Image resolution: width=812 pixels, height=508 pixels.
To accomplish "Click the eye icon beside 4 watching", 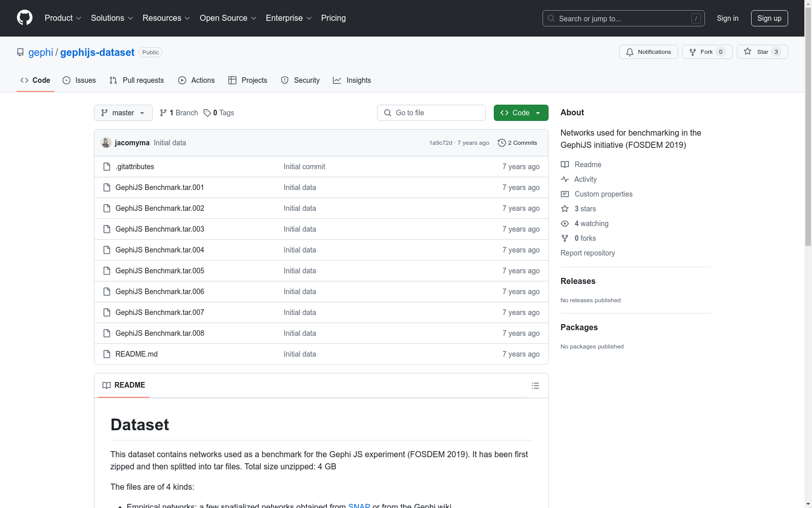I will click(565, 224).
